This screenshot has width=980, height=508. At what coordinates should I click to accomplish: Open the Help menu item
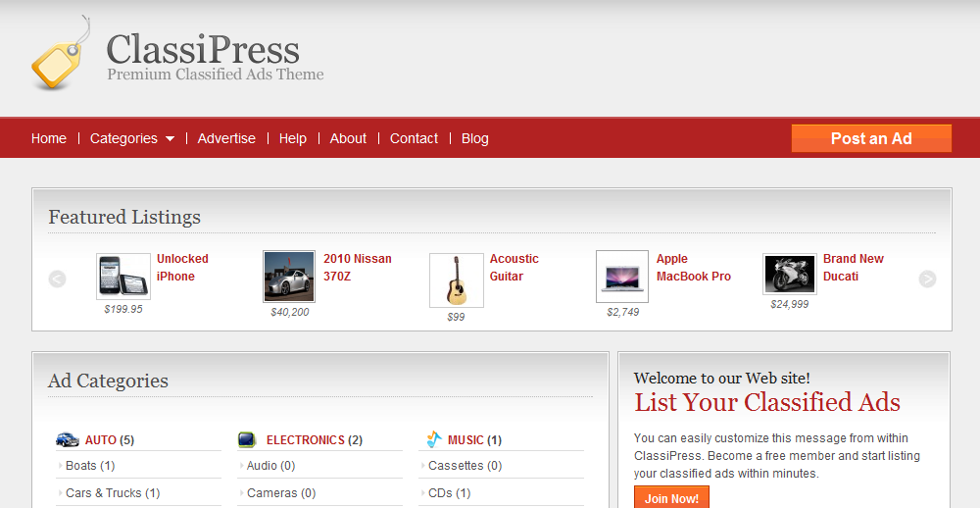coord(292,138)
